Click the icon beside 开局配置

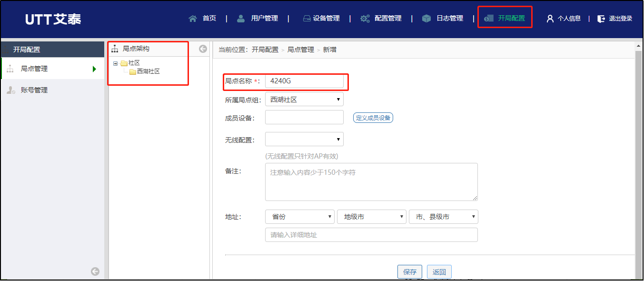click(489, 19)
